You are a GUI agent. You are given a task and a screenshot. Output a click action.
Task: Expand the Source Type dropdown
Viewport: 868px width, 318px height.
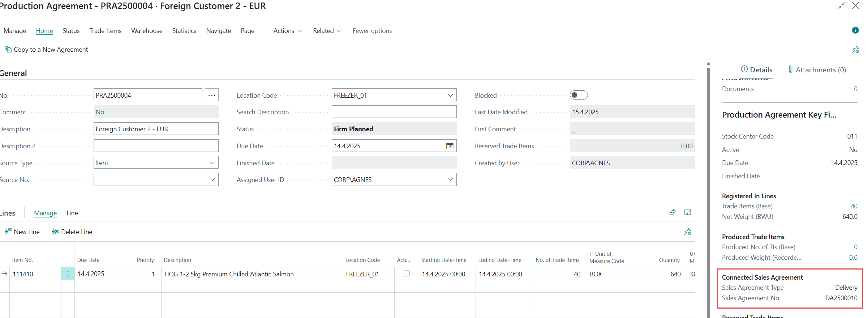[212, 163]
